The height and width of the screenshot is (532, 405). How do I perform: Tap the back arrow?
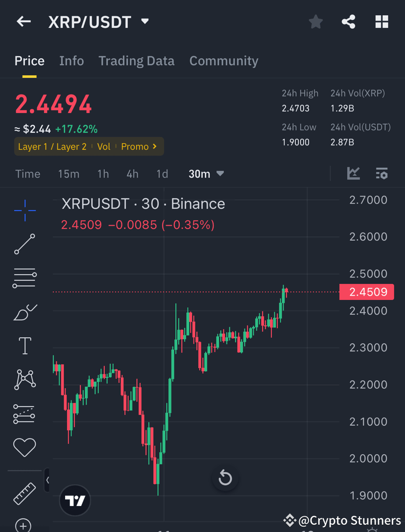pos(24,22)
